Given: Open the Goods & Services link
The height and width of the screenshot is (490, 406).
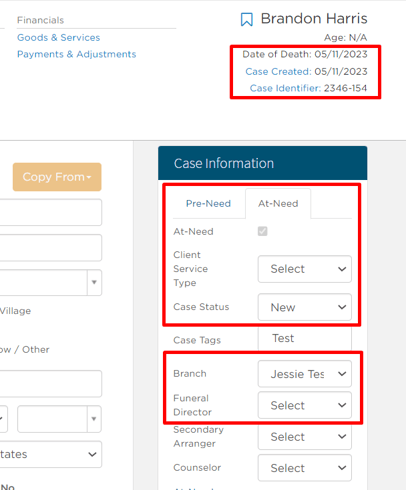Looking at the screenshot, I should [x=59, y=38].
